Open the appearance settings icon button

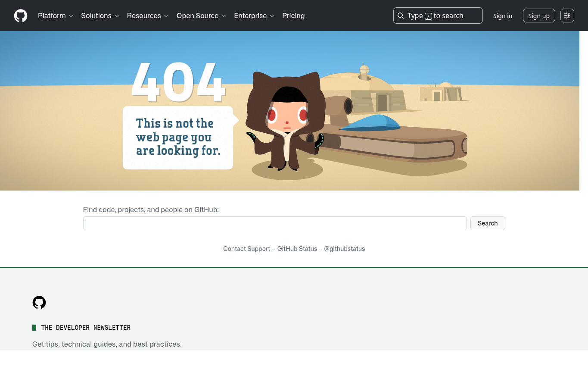[567, 16]
